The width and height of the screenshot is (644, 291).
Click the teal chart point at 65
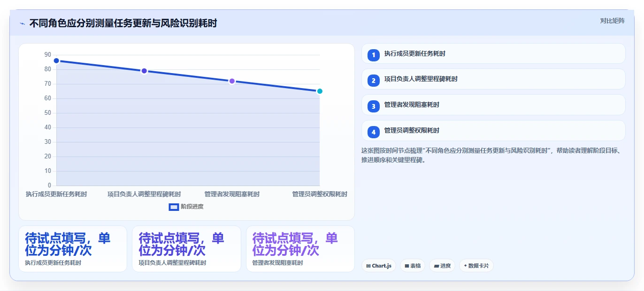[x=320, y=91]
